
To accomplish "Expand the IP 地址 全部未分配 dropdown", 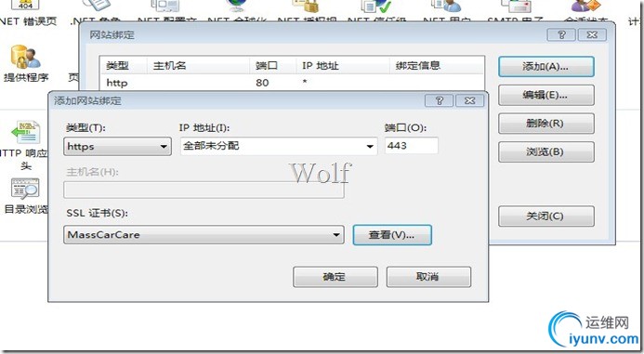I will [x=279, y=146].
